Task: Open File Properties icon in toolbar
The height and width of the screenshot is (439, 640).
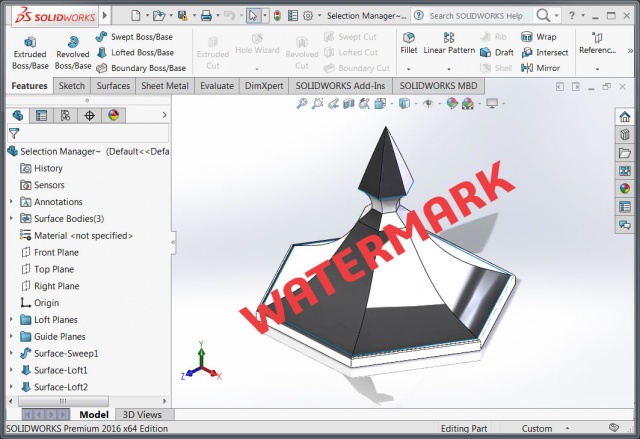Action: [x=293, y=16]
